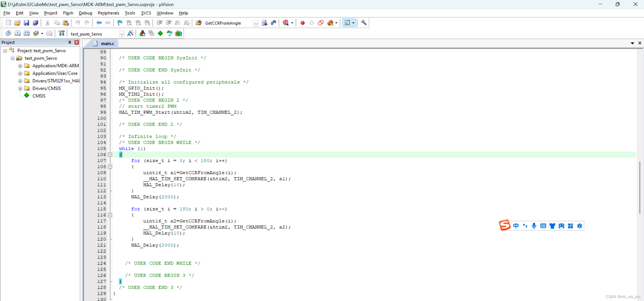Open the Peripherals menu
This screenshot has height=301, width=644.
tap(108, 13)
